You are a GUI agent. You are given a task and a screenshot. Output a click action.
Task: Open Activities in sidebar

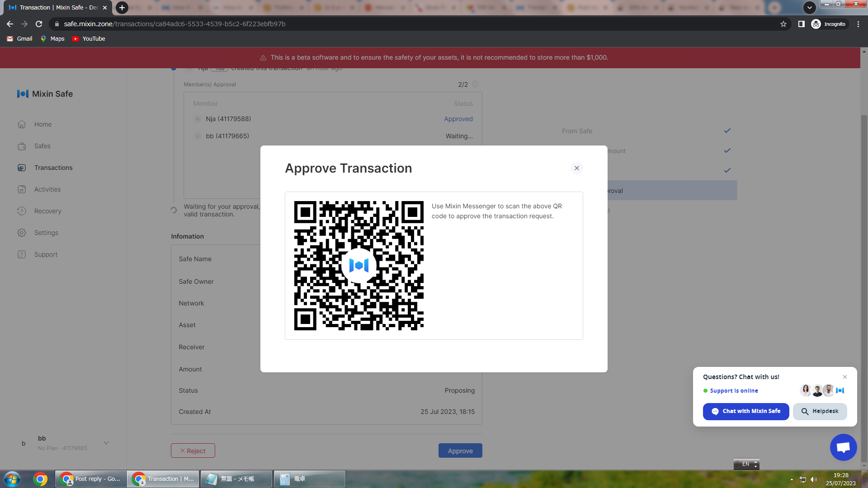coord(47,189)
